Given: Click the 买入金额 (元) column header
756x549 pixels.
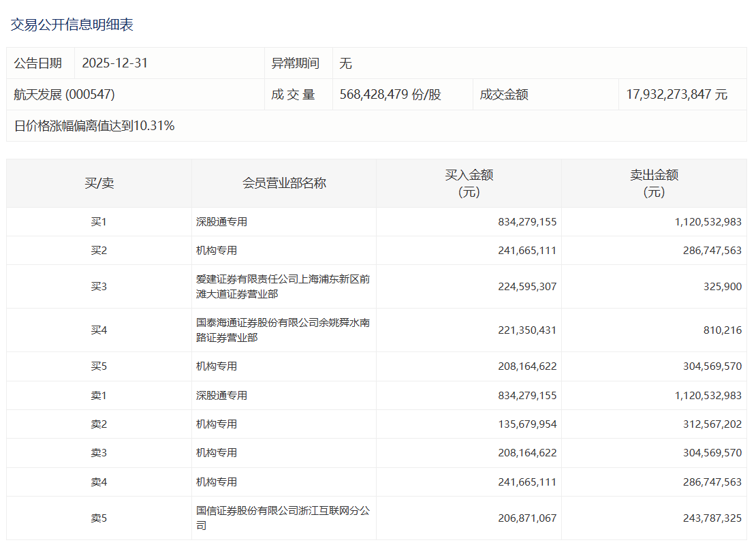Looking at the screenshot, I should 469,183.
